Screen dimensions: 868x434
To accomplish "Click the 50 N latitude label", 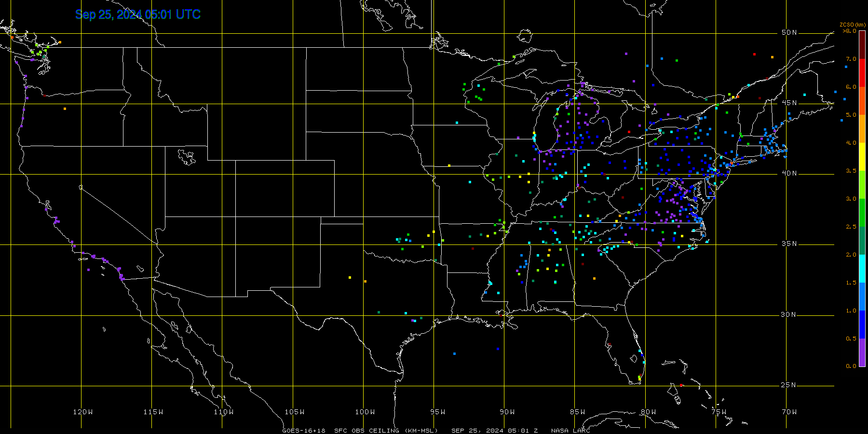I will pos(789,33).
